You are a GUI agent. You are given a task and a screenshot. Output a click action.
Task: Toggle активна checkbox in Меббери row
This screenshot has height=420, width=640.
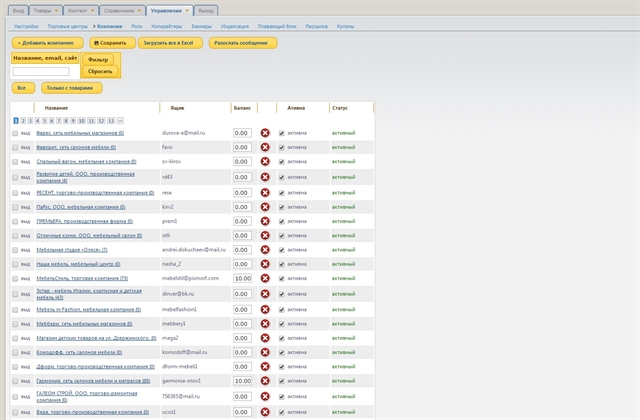click(282, 324)
